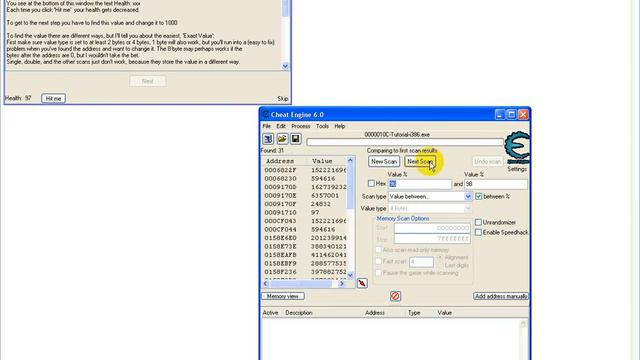Click the scan progress bar
The height and width of the screenshot is (360, 640).
405,142
